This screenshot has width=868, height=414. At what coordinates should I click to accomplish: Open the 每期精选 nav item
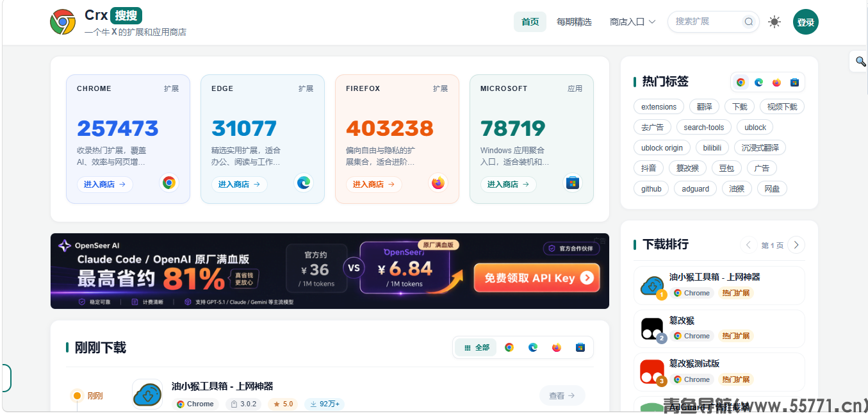click(574, 22)
